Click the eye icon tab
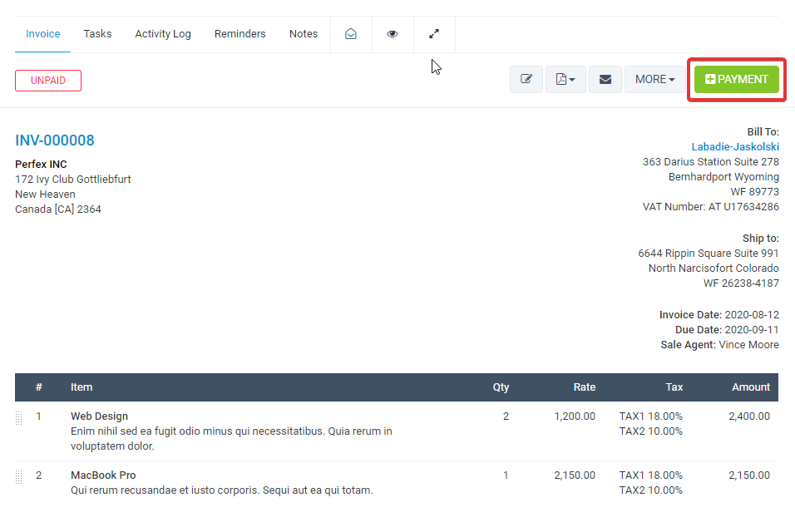 pos(393,34)
